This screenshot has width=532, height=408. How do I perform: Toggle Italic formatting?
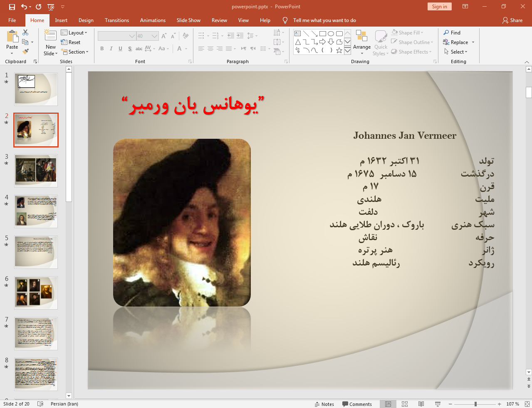click(x=111, y=49)
